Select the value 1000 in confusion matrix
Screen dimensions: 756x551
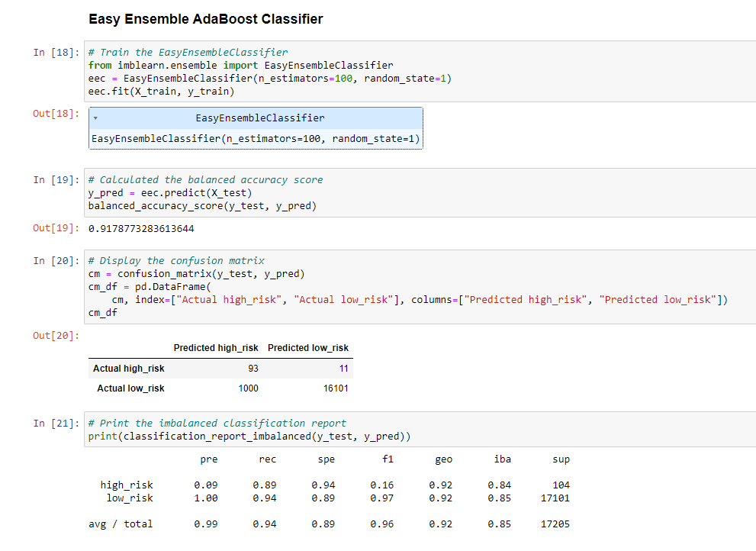(248, 388)
